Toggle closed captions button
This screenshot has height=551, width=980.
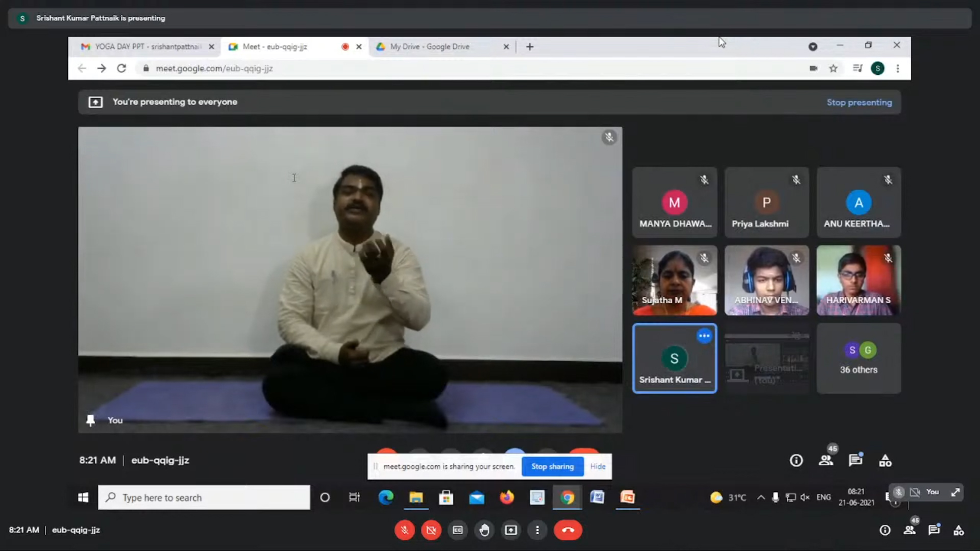[458, 530]
